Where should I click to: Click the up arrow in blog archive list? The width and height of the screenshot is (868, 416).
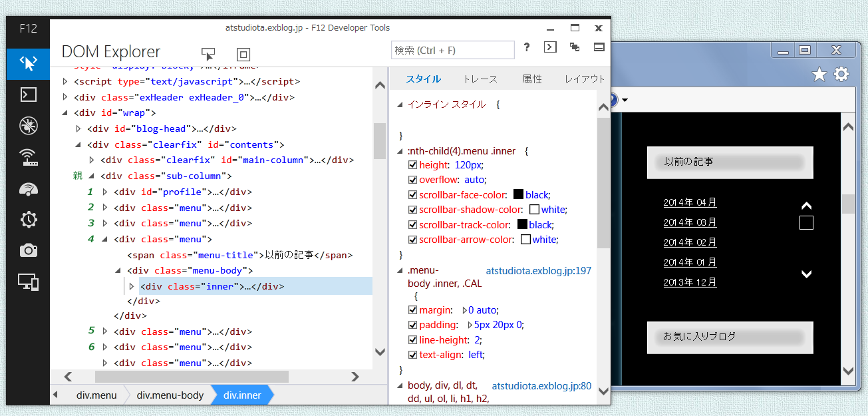[806, 206]
